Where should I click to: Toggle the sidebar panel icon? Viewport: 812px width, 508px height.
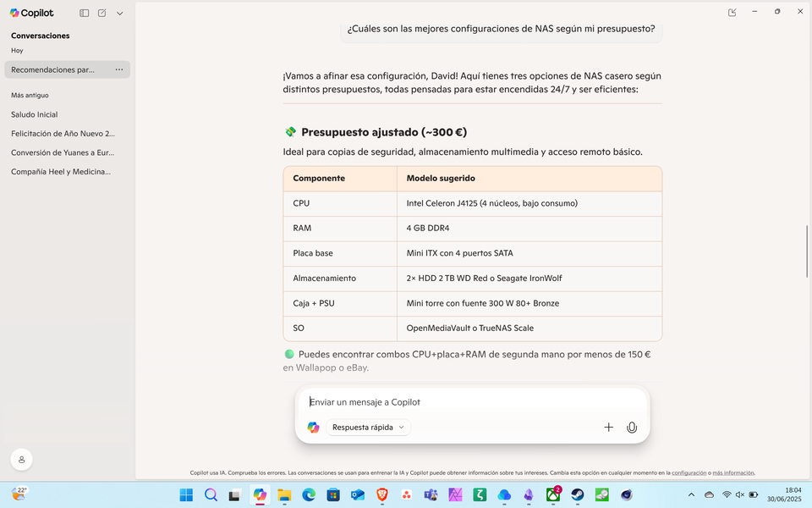(84, 13)
